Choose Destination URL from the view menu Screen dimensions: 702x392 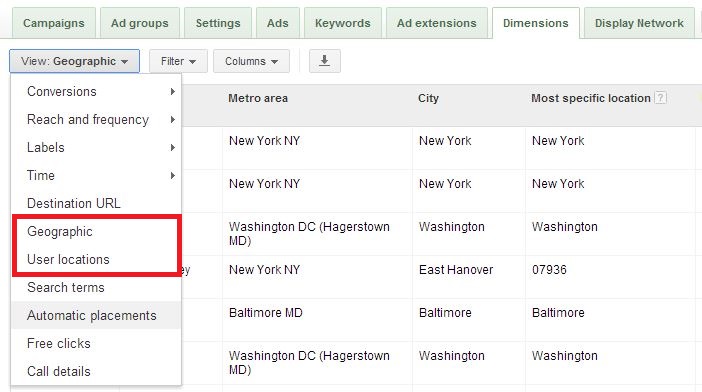[x=96, y=203]
